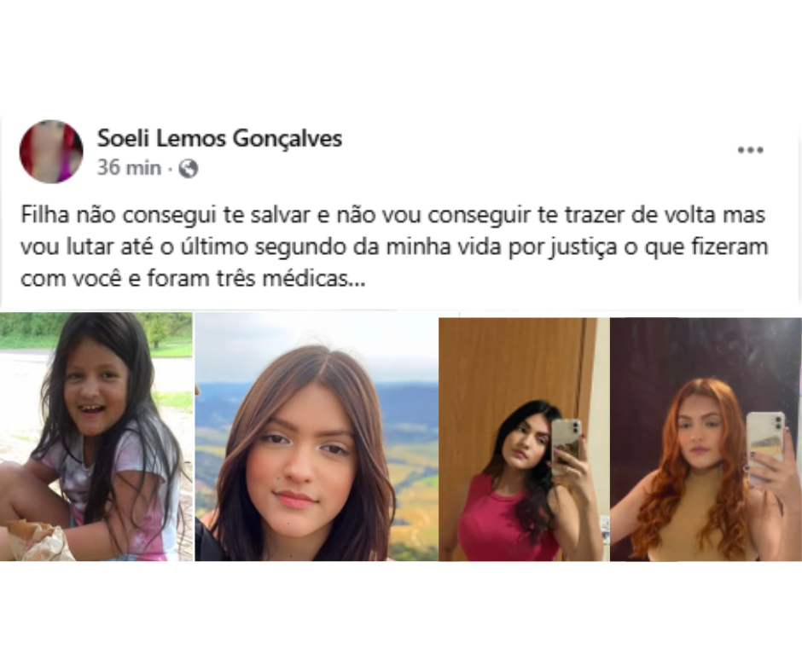802x672 pixels.
Task: Expand truncated text after "três médicas..."
Action: coord(357,279)
